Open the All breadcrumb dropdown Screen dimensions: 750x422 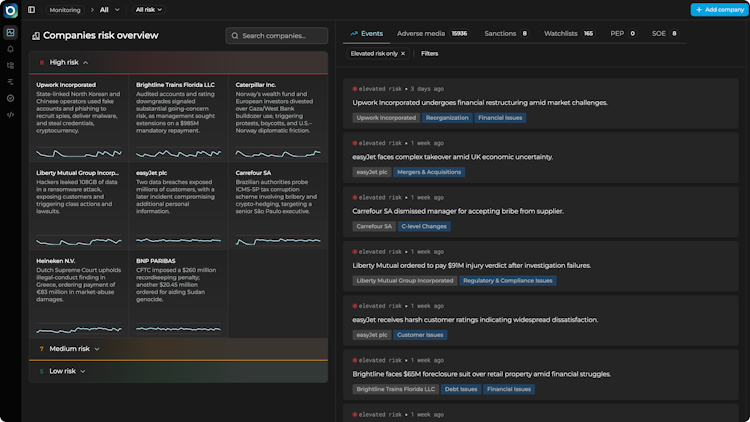(110, 10)
